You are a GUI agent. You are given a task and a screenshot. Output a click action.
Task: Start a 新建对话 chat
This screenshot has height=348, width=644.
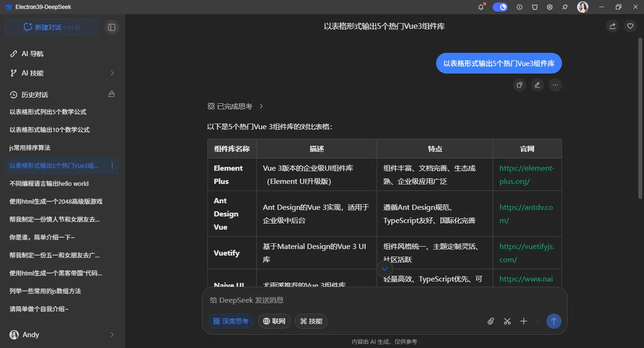[51, 27]
